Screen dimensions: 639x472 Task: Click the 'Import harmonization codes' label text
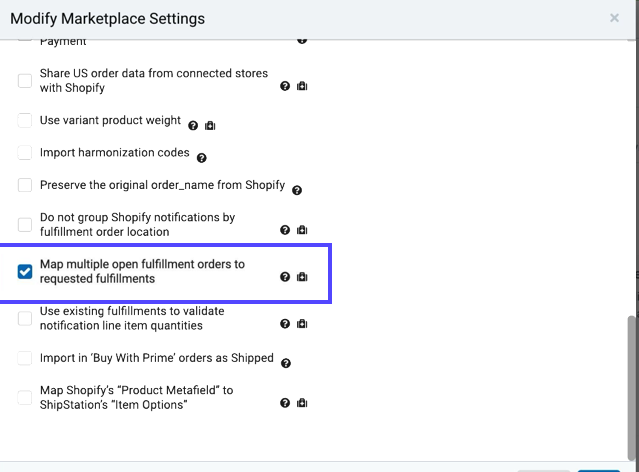(x=115, y=152)
